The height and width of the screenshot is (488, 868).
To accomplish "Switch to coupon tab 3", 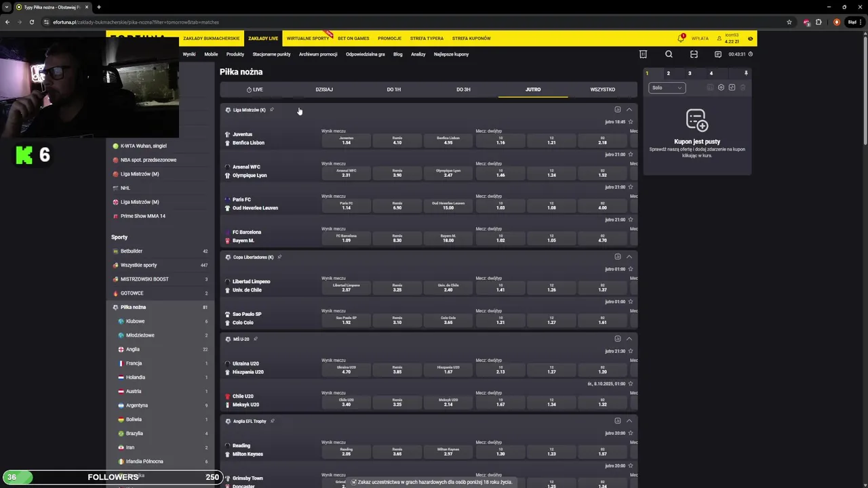I will tap(690, 73).
